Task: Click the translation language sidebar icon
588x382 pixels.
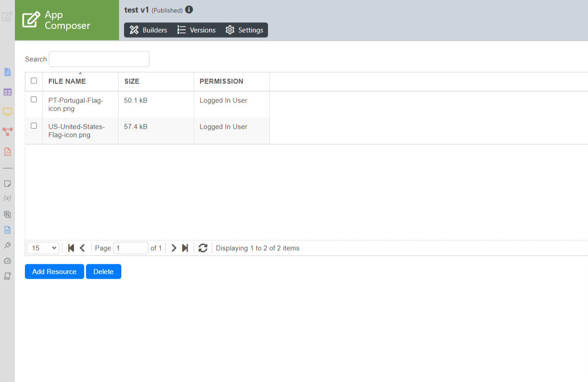Action: (x=7, y=214)
